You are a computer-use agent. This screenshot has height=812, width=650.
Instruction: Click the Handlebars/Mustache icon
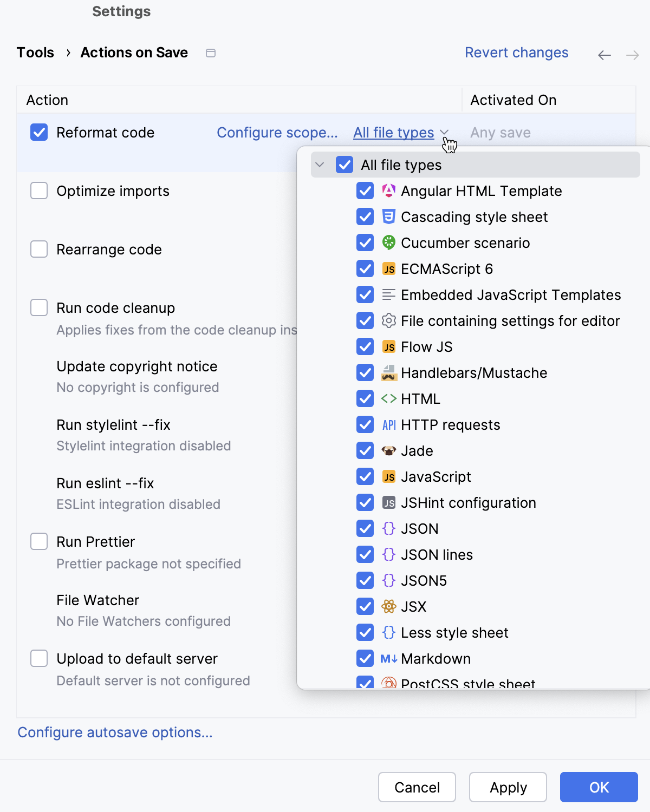[x=389, y=372]
